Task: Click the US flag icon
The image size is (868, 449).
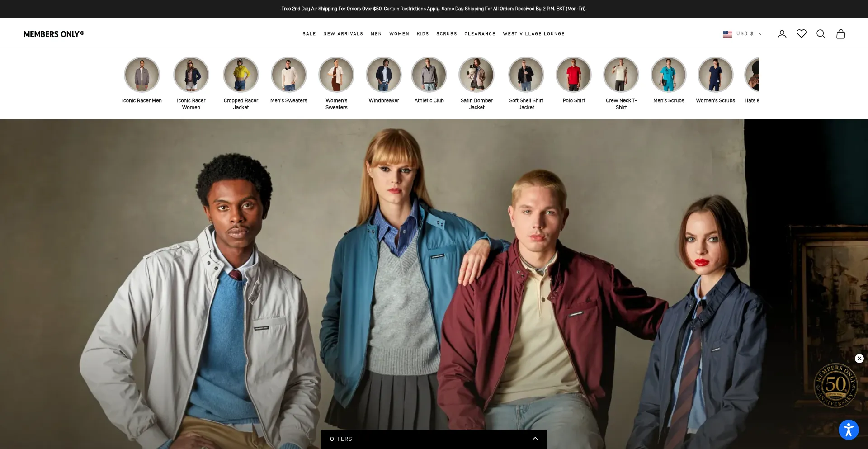Action: (x=727, y=34)
